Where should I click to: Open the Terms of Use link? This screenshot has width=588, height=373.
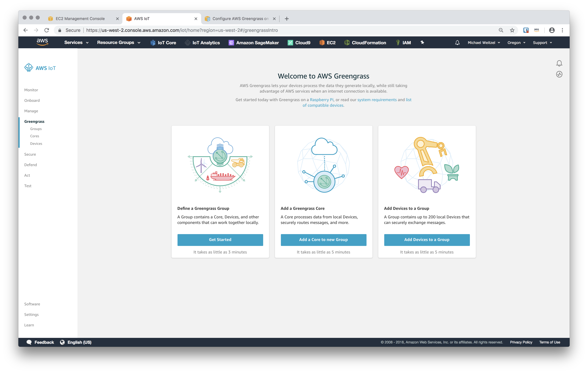pos(549,342)
